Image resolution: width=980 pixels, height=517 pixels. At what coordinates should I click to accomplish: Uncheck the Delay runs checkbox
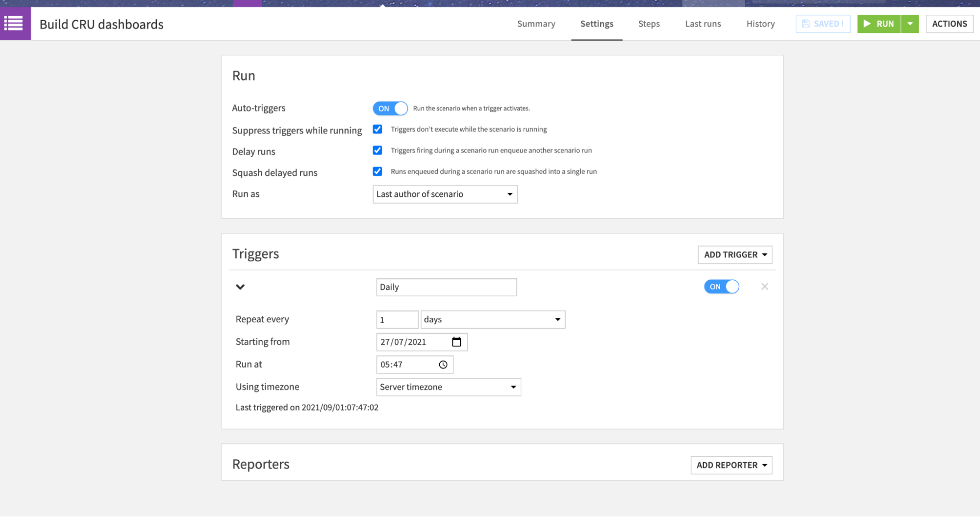click(377, 150)
